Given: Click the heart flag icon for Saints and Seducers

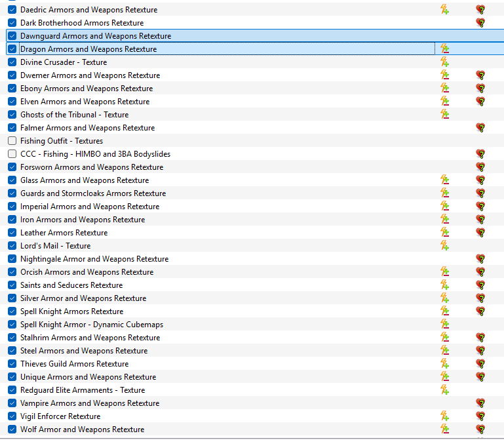Looking at the screenshot, I should [480, 285].
